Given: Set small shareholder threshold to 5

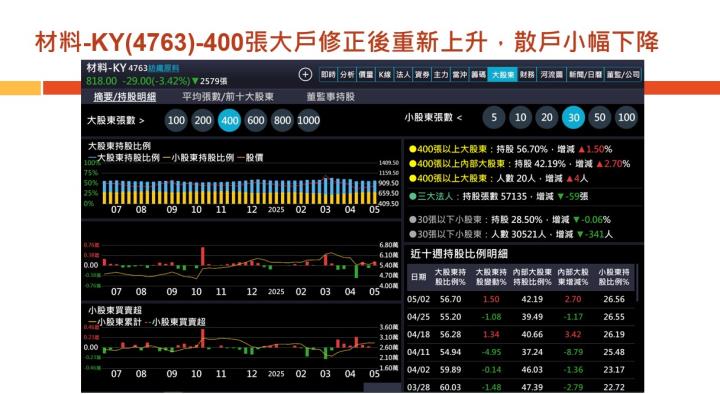Looking at the screenshot, I should click(494, 118).
